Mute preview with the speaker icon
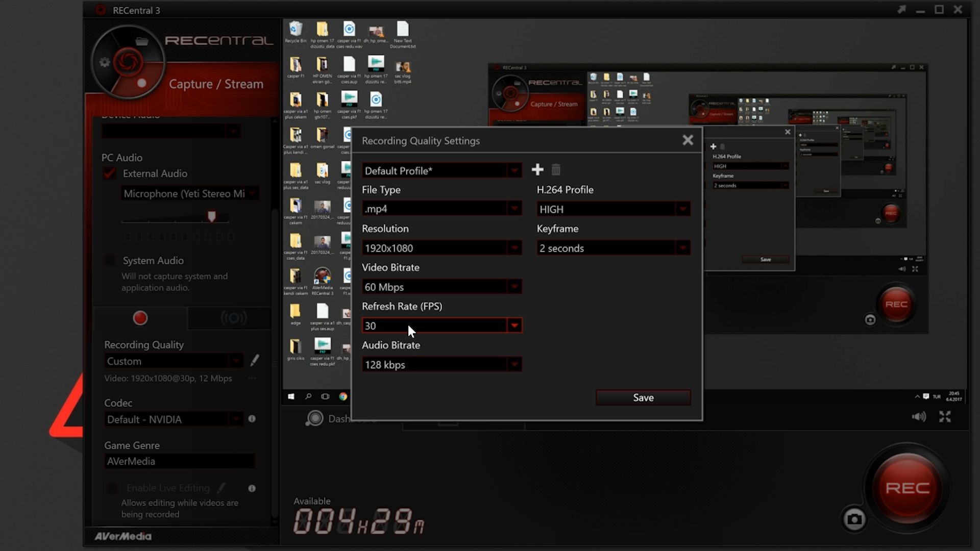The width and height of the screenshot is (980, 551). (919, 417)
